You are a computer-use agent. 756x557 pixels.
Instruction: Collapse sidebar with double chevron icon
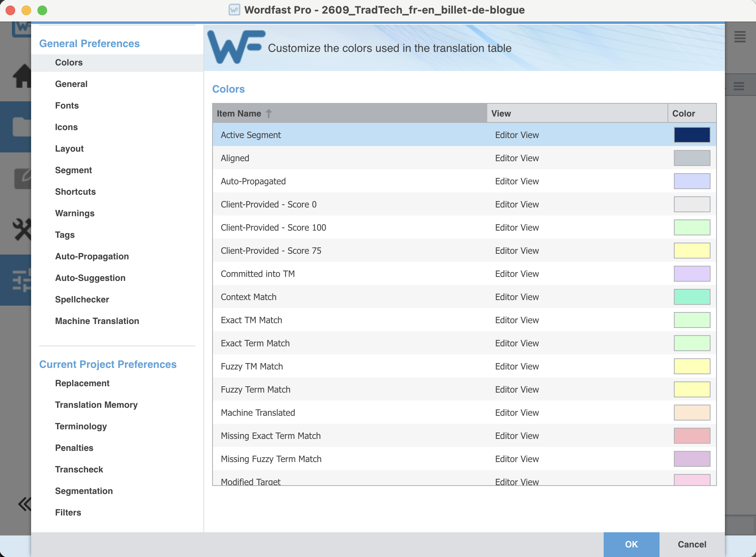pos(24,504)
